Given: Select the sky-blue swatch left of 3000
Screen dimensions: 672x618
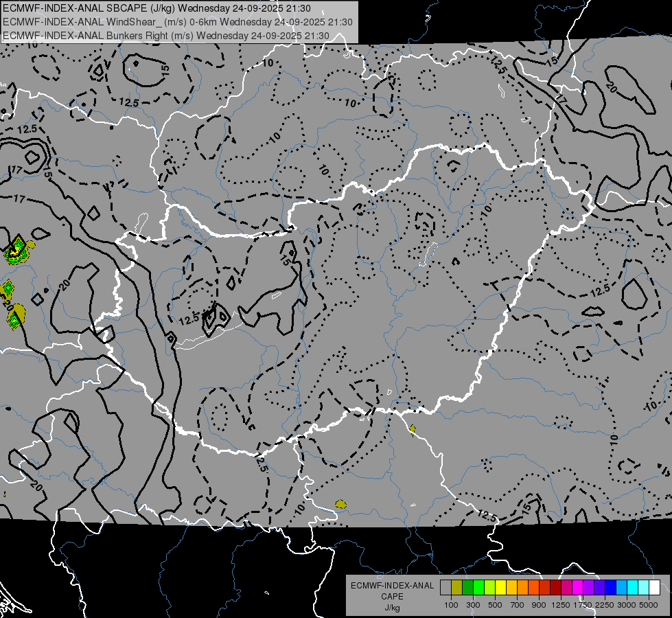Looking at the screenshot, I should click(621, 588).
